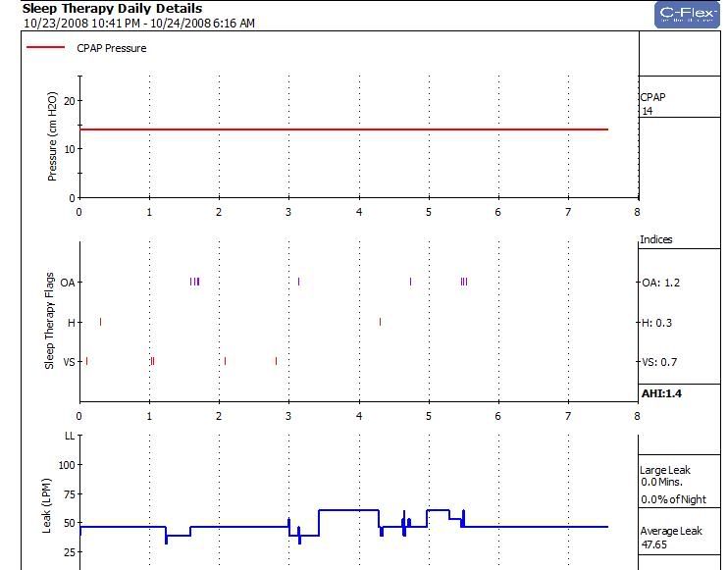This screenshot has width=728, height=570.
Task: Select the session date range text
Action: [x=138, y=23]
